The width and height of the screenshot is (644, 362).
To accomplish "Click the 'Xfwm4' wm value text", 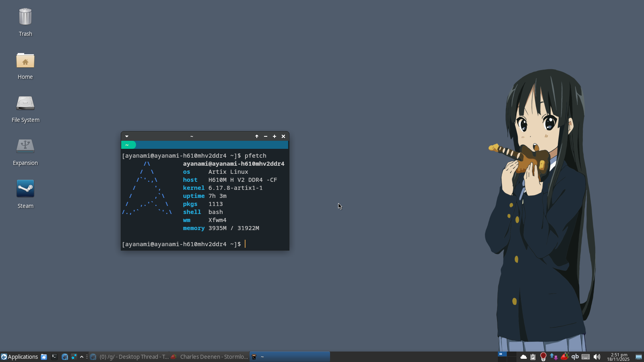I will (217, 220).
